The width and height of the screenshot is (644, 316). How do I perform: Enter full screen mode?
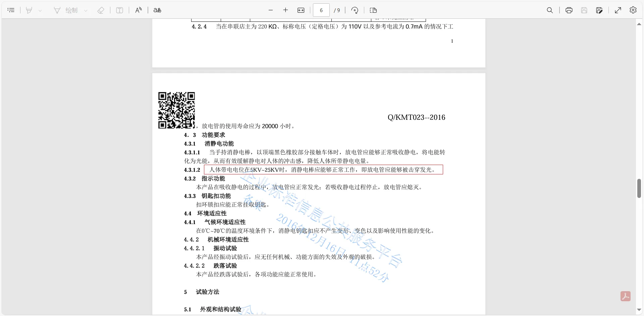618,10
